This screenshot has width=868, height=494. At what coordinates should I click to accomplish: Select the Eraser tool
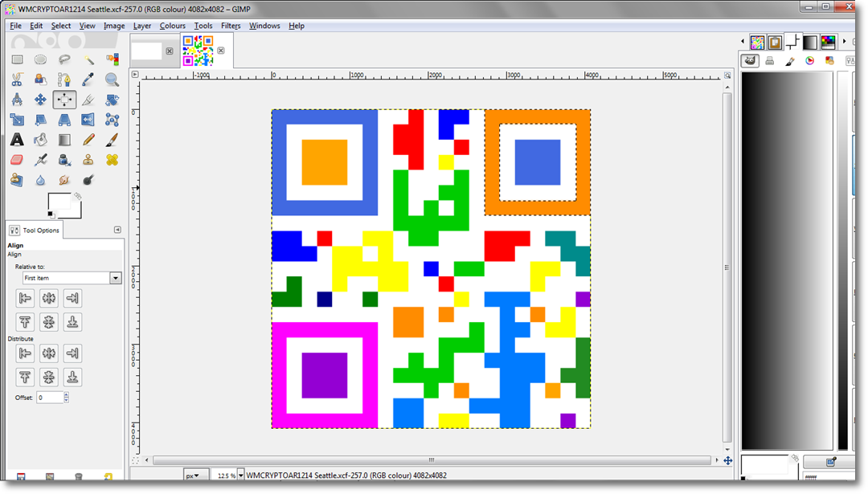(x=17, y=160)
